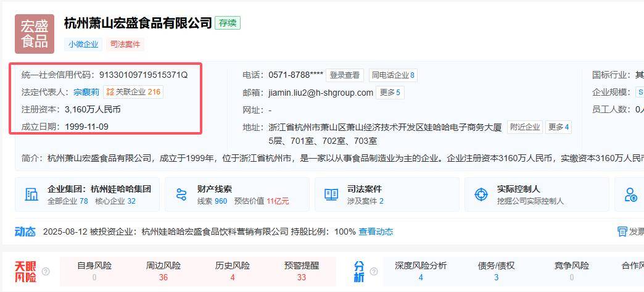
Task: Open 周边风险 36 details
Action: 163,272
